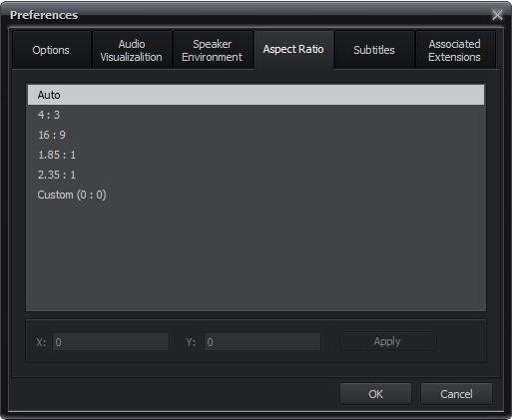
Task: Close the Preferences dialog with the X icon
Action: (x=497, y=15)
